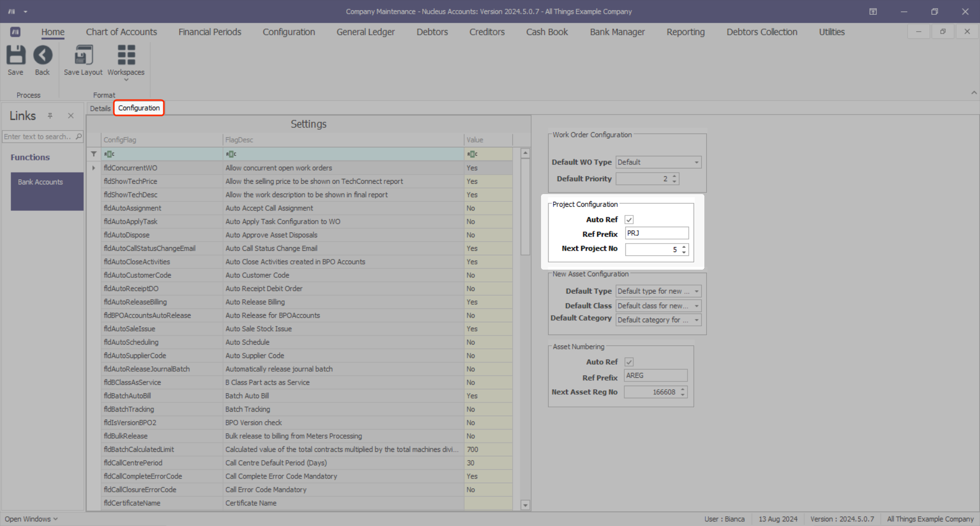
Task: Select the fldAutoSaleIssue row
Action: (308, 329)
